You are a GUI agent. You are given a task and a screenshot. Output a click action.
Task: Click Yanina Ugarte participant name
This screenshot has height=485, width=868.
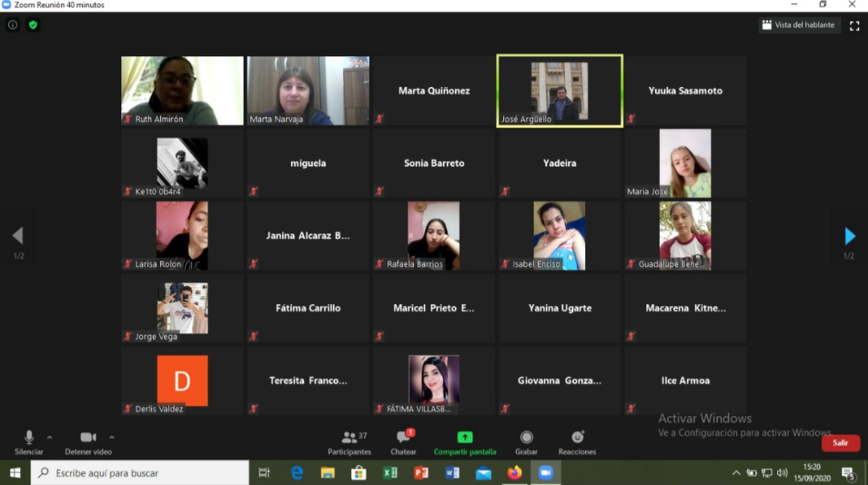coord(559,307)
